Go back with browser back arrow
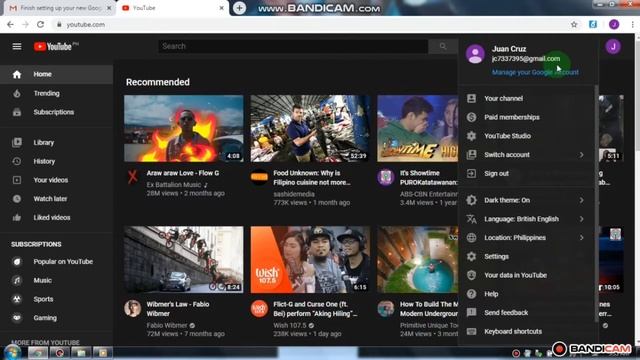The width and height of the screenshot is (640, 360). click(x=10, y=24)
